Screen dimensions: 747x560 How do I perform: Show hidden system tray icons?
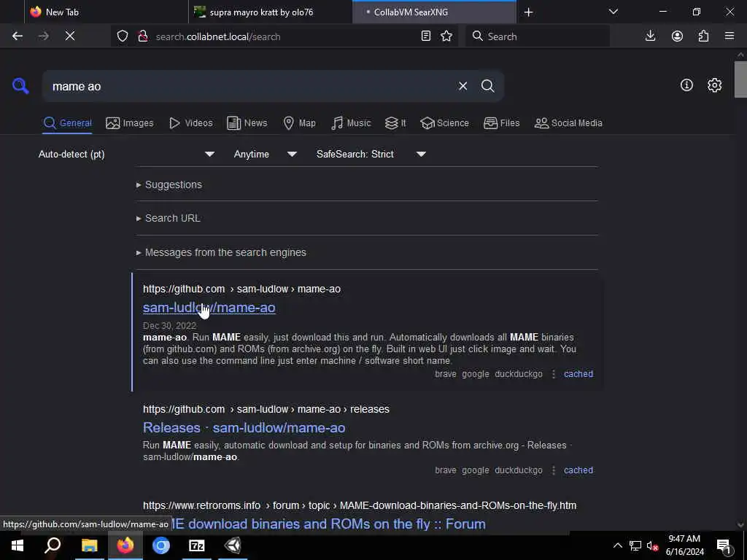tap(617, 545)
